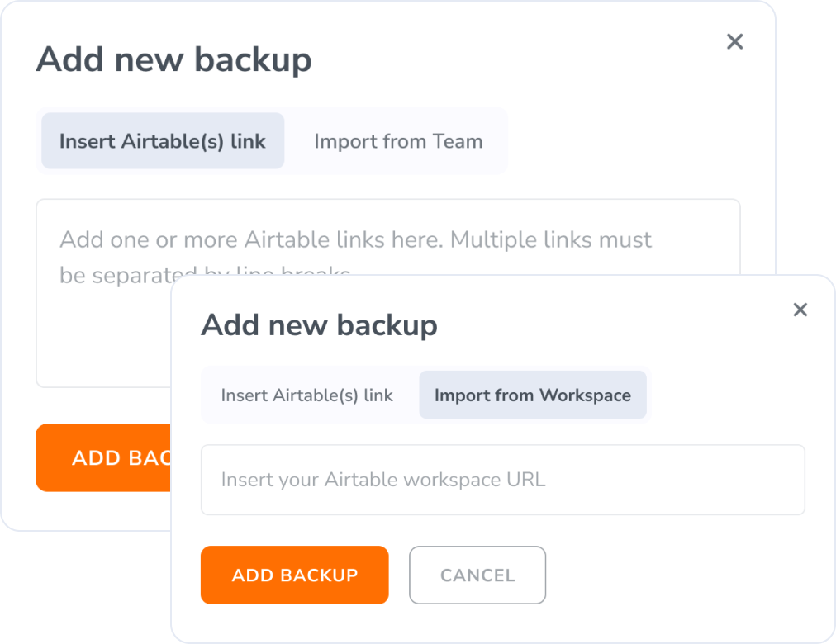
Task: Select the highlighted "Insert Airtable(s) link" tab
Action: point(163,141)
